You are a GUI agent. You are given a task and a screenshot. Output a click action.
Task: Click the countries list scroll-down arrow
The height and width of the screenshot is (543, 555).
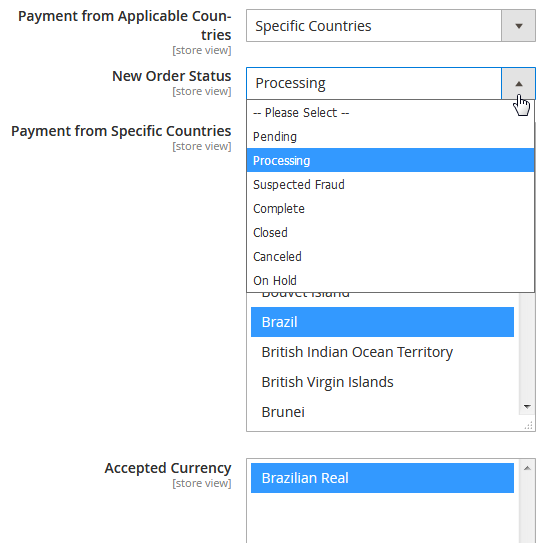pos(527,407)
